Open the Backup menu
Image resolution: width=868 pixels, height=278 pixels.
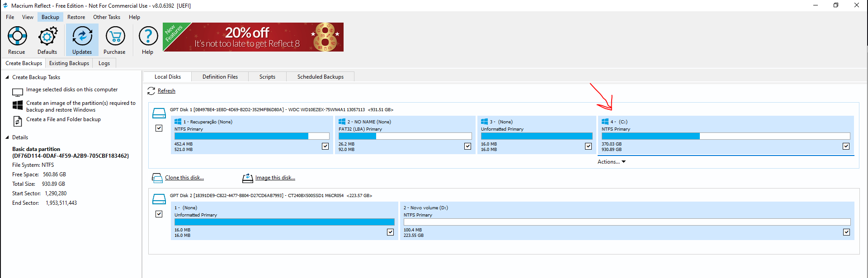pyautogui.click(x=50, y=17)
